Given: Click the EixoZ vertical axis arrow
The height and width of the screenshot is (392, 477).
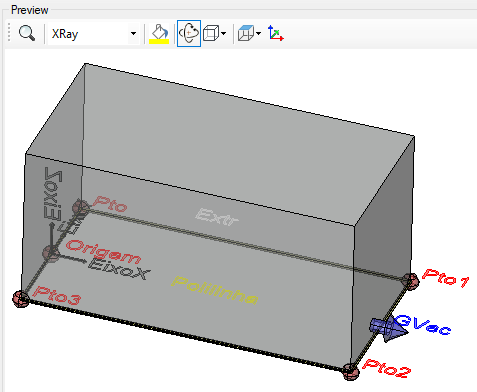Looking at the screenshot, I should [x=52, y=237].
